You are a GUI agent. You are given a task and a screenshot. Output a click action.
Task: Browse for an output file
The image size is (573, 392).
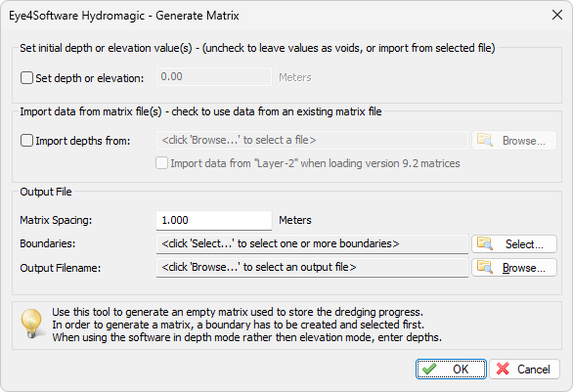[x=514, y=268]
